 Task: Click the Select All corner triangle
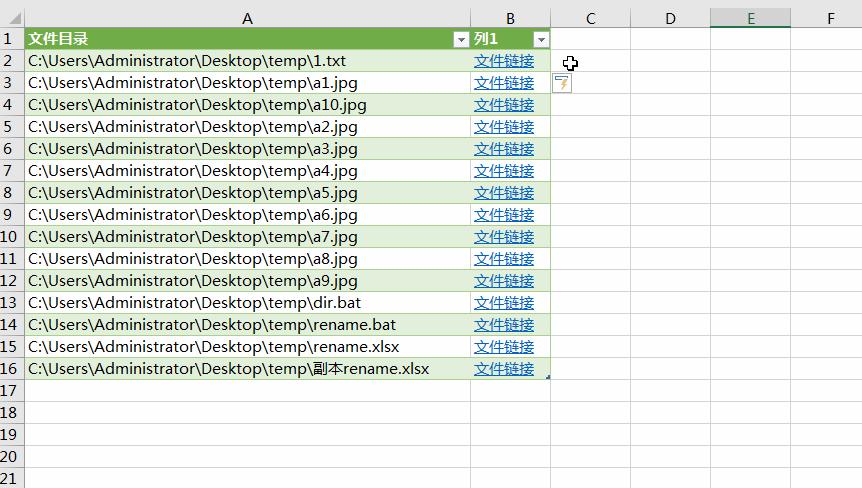(12, 18)
